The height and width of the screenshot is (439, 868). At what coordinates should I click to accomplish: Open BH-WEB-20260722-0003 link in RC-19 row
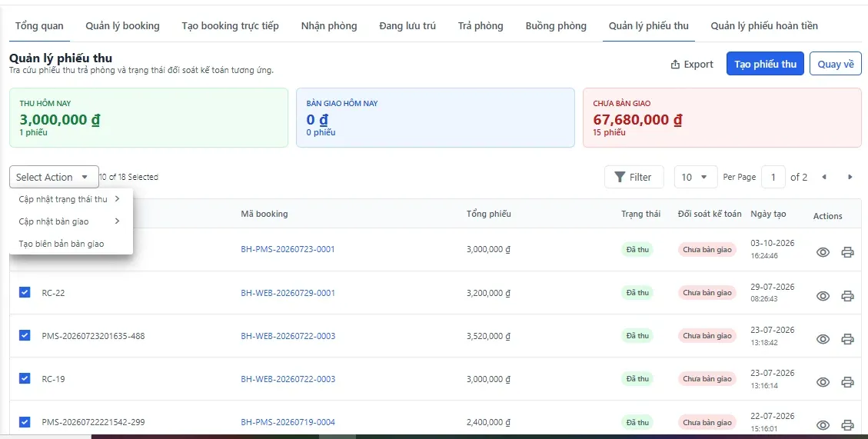[288, 379]
